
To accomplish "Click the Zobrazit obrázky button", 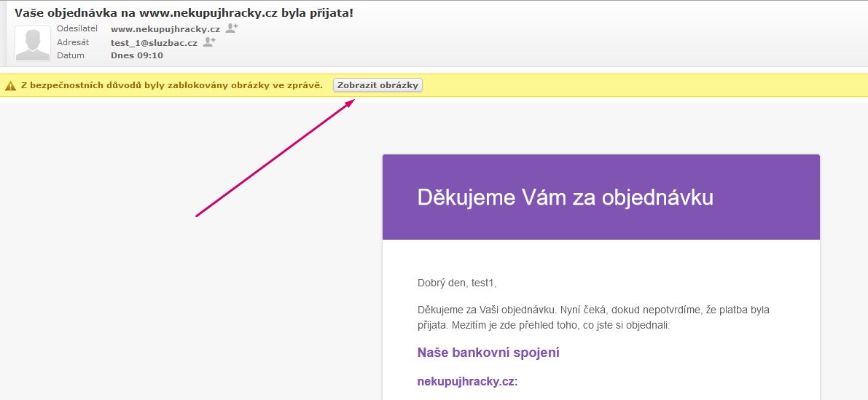I will point(378,85).
